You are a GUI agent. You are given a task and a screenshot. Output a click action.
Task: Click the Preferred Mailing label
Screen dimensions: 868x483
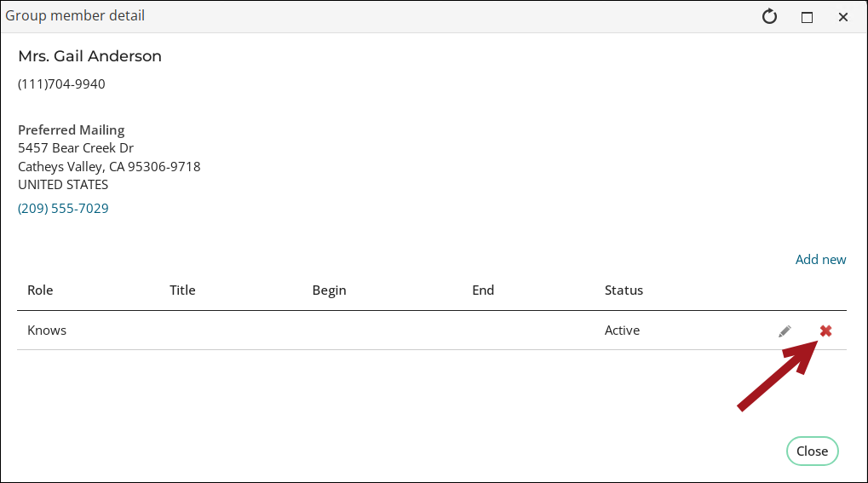point(72,130)
